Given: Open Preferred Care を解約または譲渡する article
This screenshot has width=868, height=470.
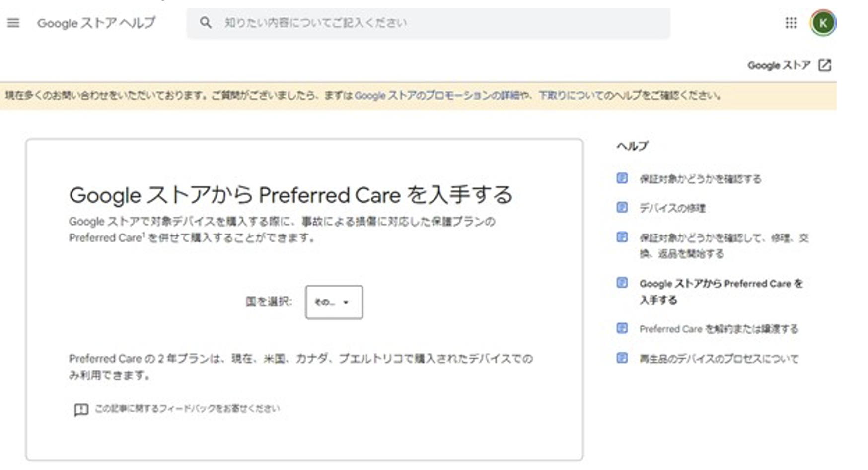Looking at the screenshot, I should click(x=719, y=329).
